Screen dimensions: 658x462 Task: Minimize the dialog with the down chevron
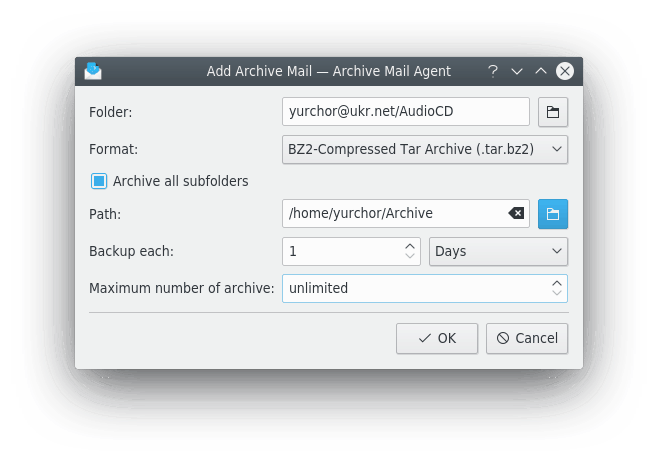(517, 71)
